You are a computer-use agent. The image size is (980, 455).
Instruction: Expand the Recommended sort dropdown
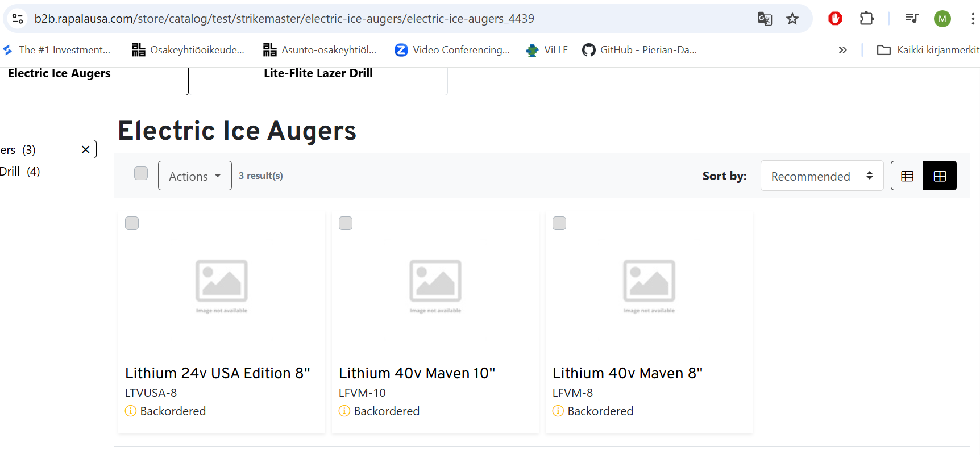[821, 176]
